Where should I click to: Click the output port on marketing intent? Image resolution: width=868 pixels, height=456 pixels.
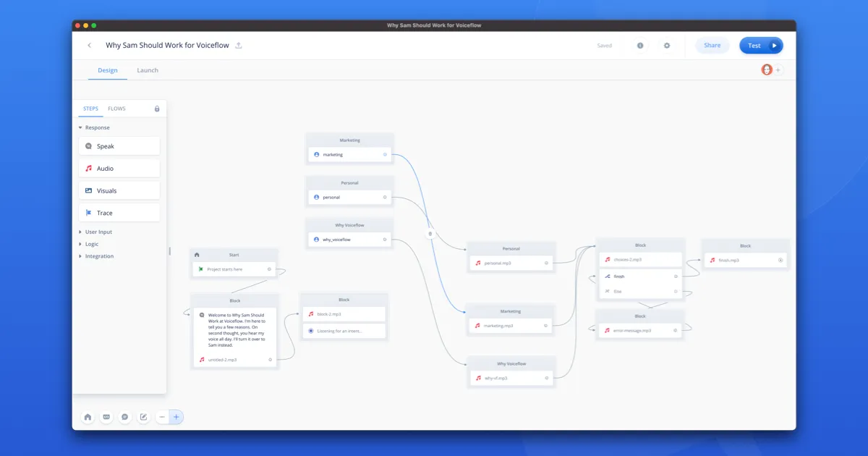pyautogui.click(x=385, y=155)
